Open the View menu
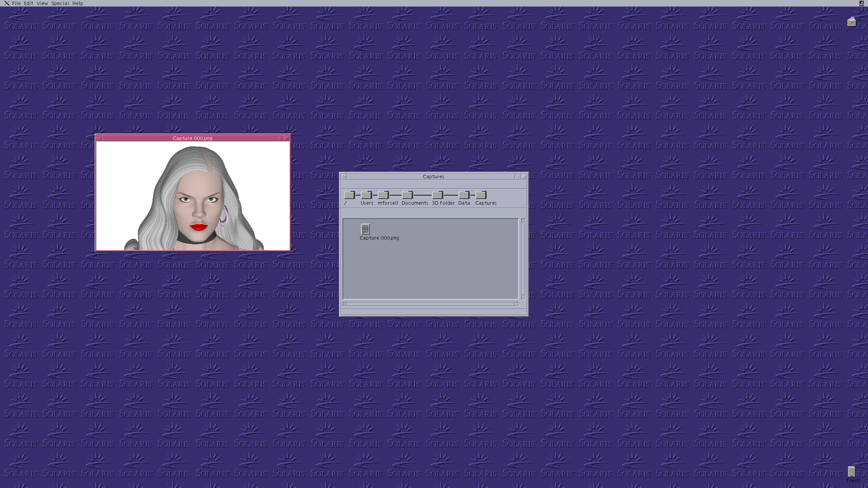 pos(42,3)
